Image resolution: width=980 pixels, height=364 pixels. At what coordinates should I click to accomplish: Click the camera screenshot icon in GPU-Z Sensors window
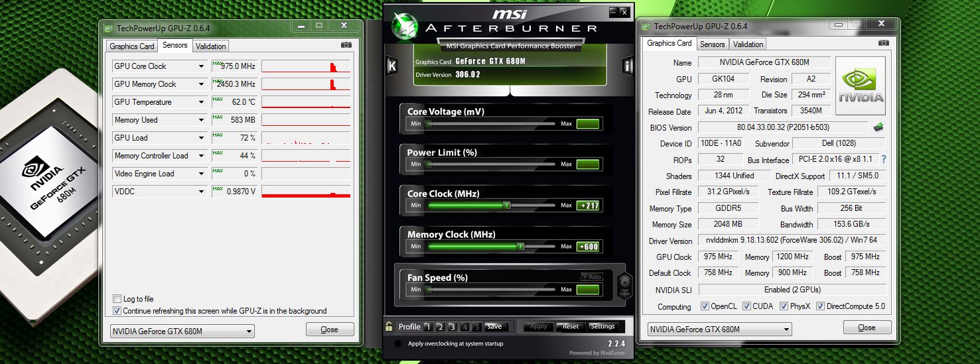(x=346, y=45)
